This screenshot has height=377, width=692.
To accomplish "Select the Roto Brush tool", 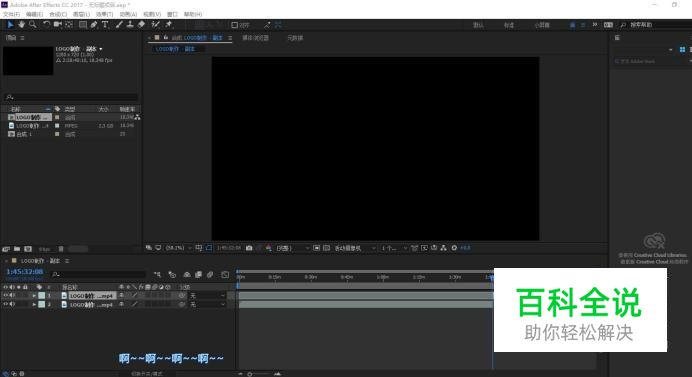I will (155, 25).
